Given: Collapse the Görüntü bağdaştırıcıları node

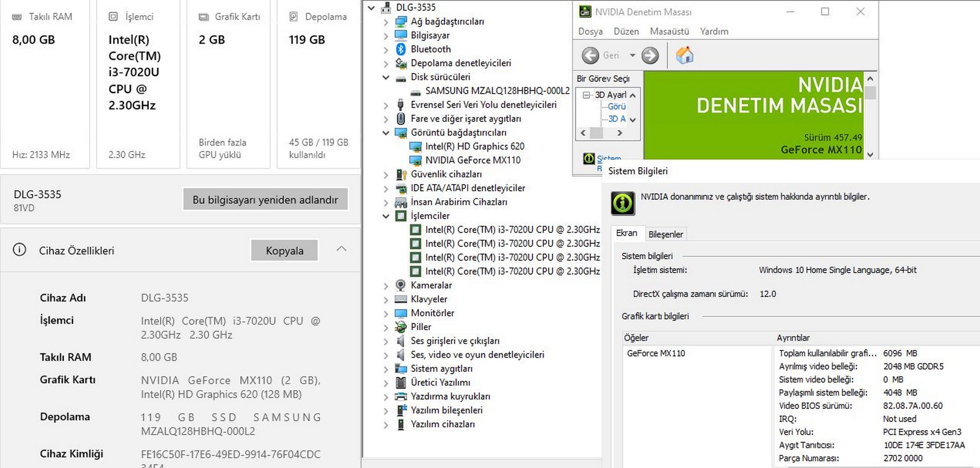Looking at the screenshot, I should 386,133.
